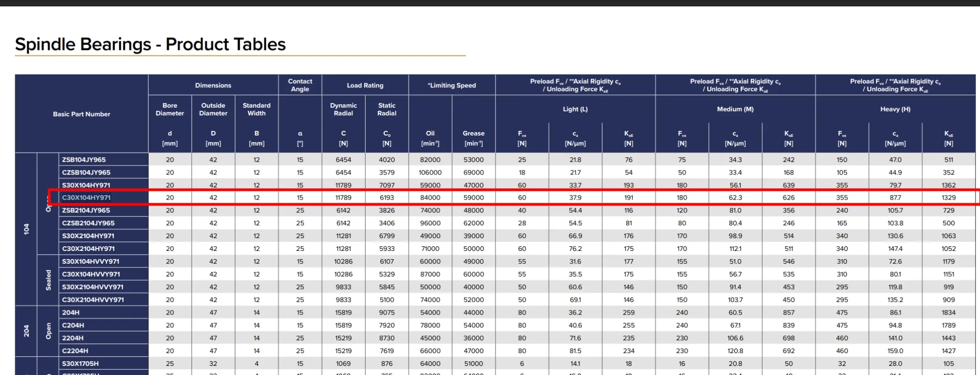The height and width of the screenshot is (375, 980).
Task: Click the Bore Diameter column header
Action: (170, 109)
